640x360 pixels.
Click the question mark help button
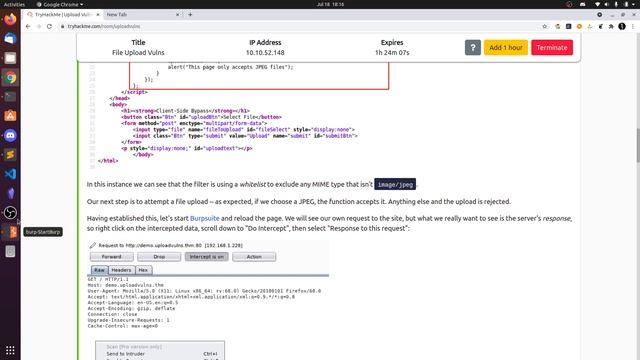click(473, 47)
